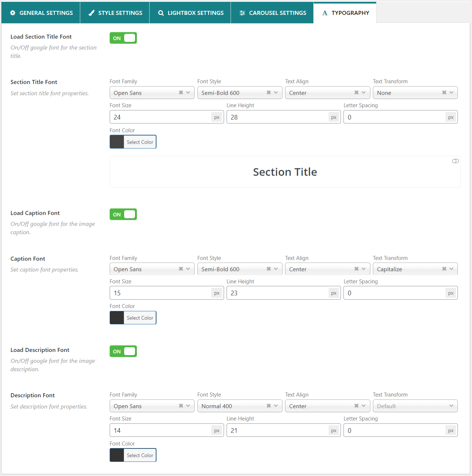Click Section Title font color swatch

(117, 142)
